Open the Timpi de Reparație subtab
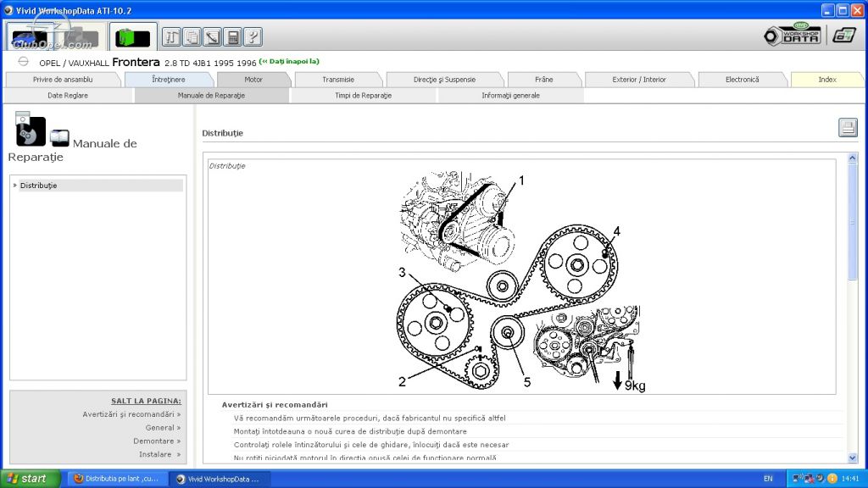 (x=363, y=96)
